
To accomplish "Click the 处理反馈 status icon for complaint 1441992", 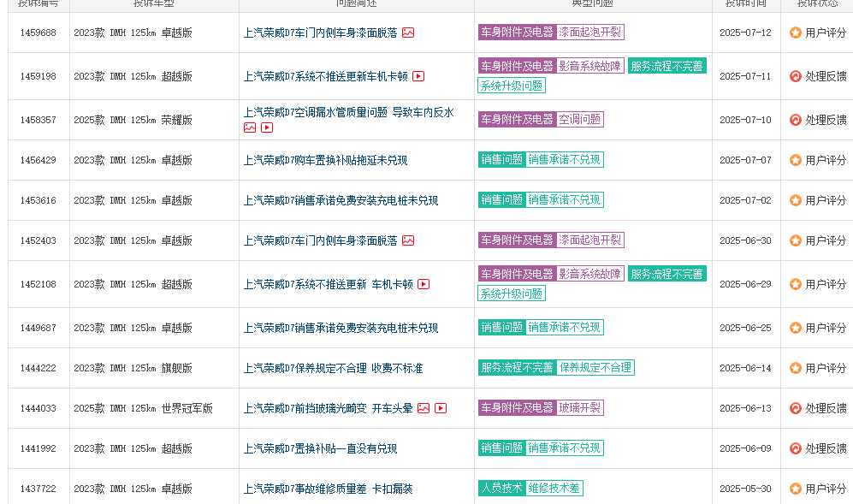I will tap(796, 448).
